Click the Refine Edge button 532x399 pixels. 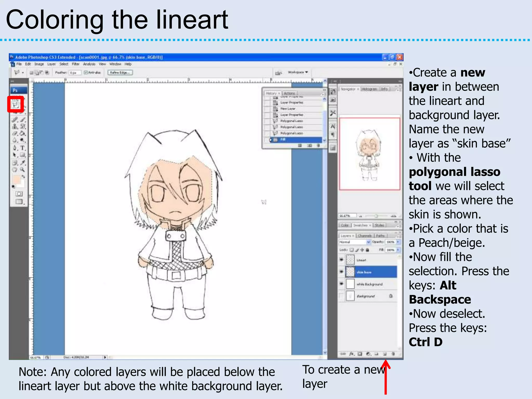click(x=120, y=72)
